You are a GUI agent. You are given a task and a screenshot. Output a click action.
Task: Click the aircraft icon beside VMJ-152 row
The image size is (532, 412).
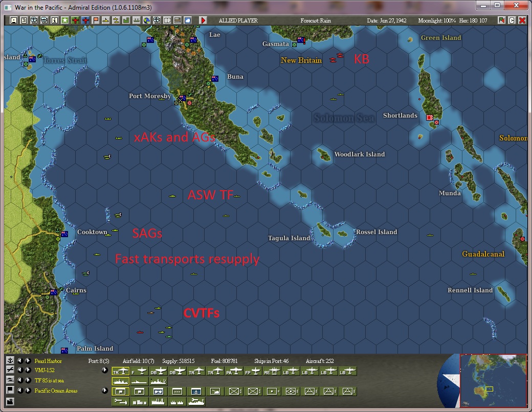point(10,370)
